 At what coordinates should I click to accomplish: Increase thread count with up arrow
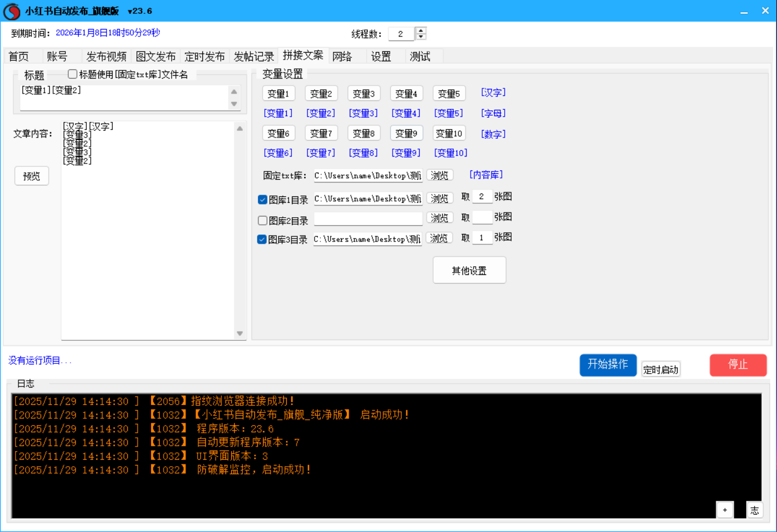(x=421, y=31)
